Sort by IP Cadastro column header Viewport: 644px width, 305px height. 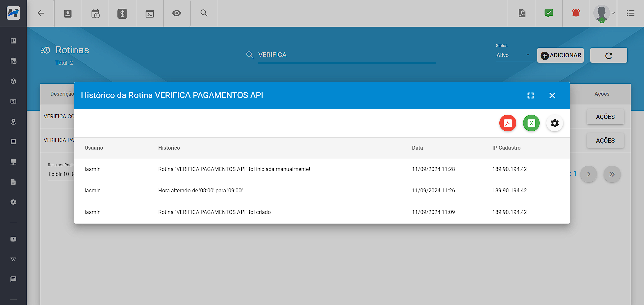(x=506, y=148)
